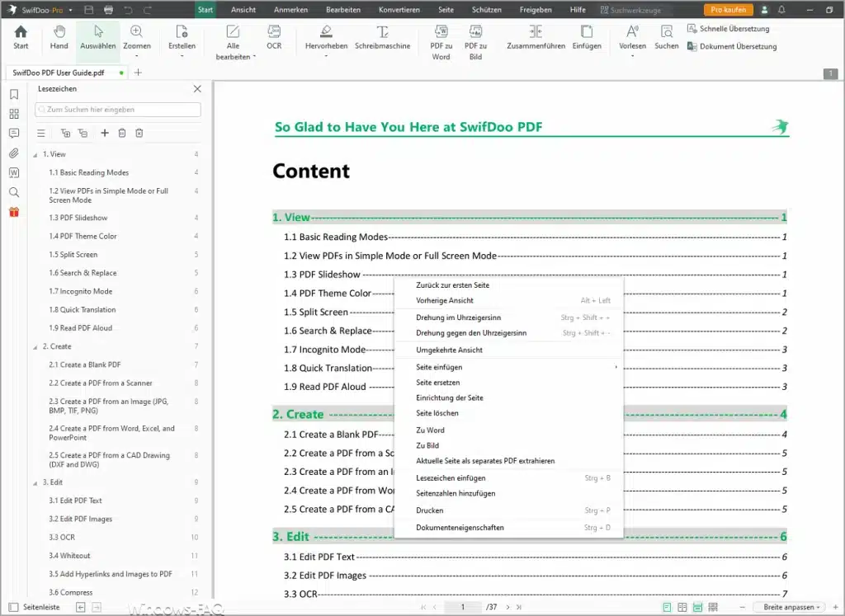Open the Anmerken ribbon tab
845x616 pixels.
pos(290,10)
